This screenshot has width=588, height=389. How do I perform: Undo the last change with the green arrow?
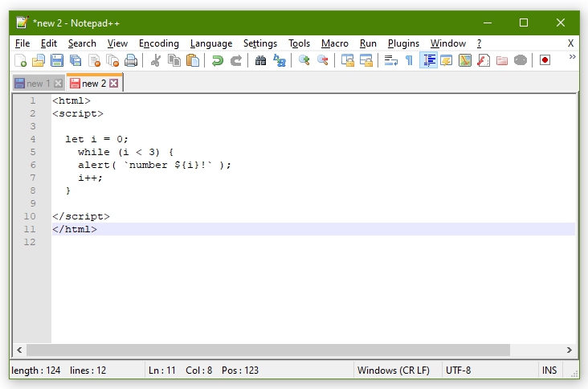click(218, 60)
